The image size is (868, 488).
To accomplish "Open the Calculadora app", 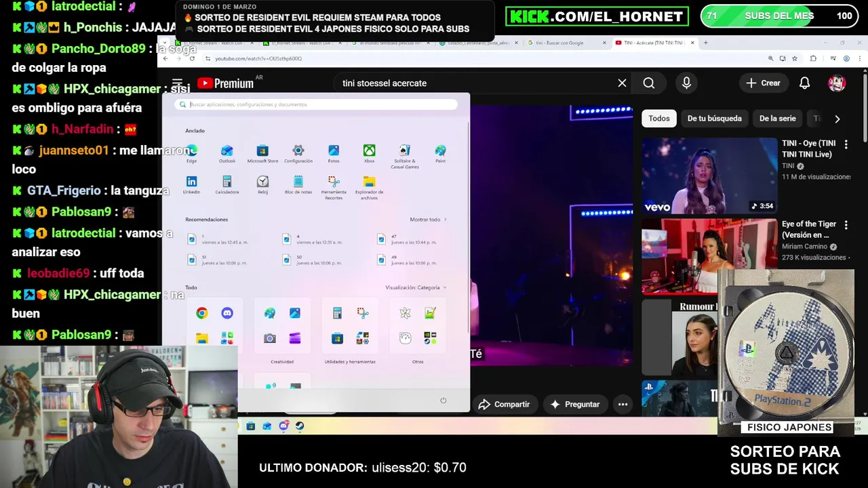I will 227,185.
